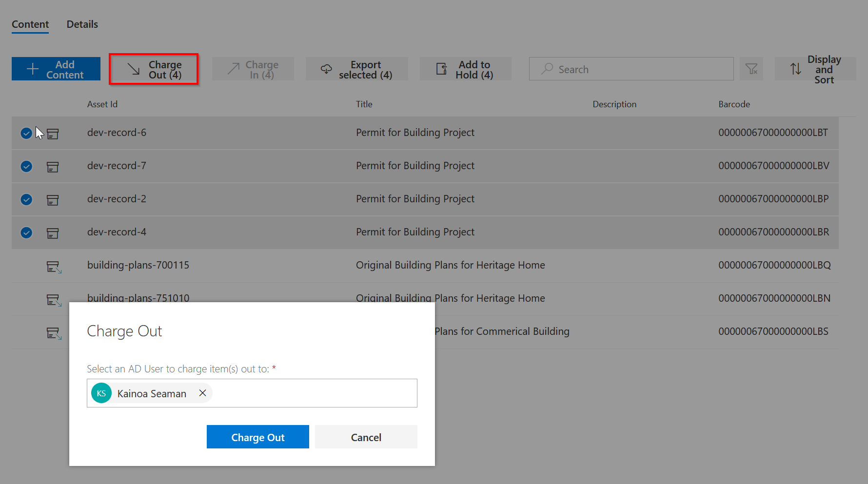This screenshot has width=868, height=484.
Task: Click the KS avatar in the user field
Action: point(101,393)
